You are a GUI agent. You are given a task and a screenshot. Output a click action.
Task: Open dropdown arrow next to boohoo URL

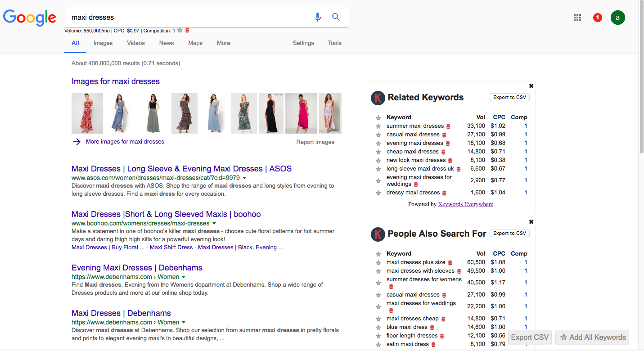tap(214, 224)
